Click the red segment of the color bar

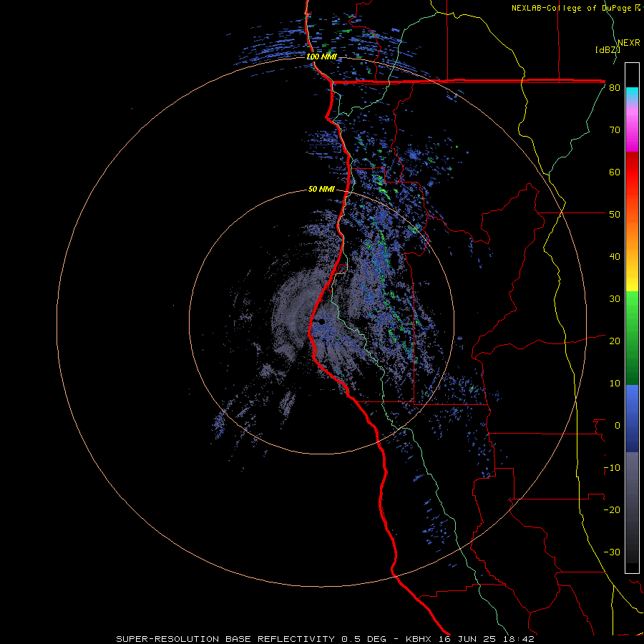[632, 173]
